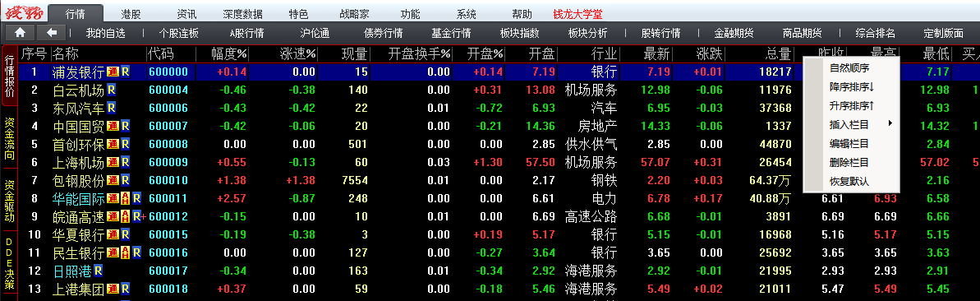Click the 我的自选 toolbar button

(106, 33)
